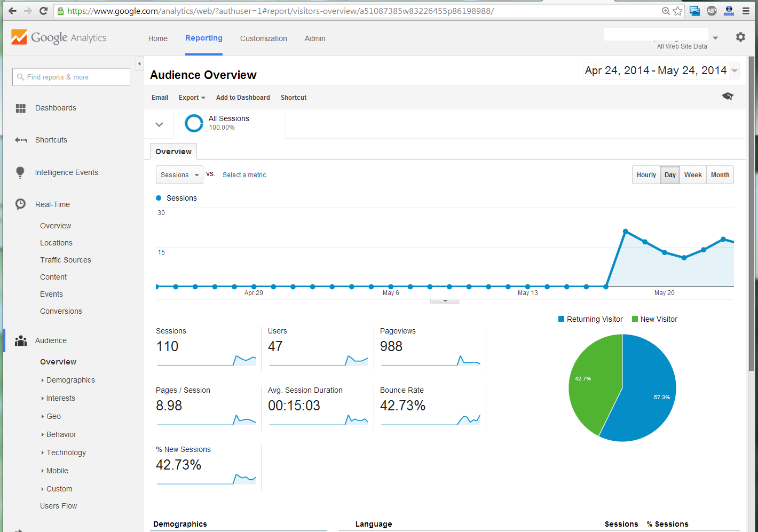Switch chart granularity to Hourly

pyautogui.click(x=646, y=175)
